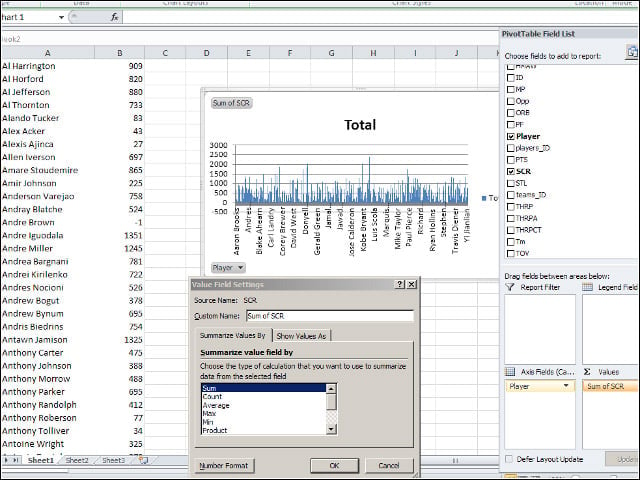Click the Values sigma icon
Screen dimensions: 640x480
click(587, 371)
